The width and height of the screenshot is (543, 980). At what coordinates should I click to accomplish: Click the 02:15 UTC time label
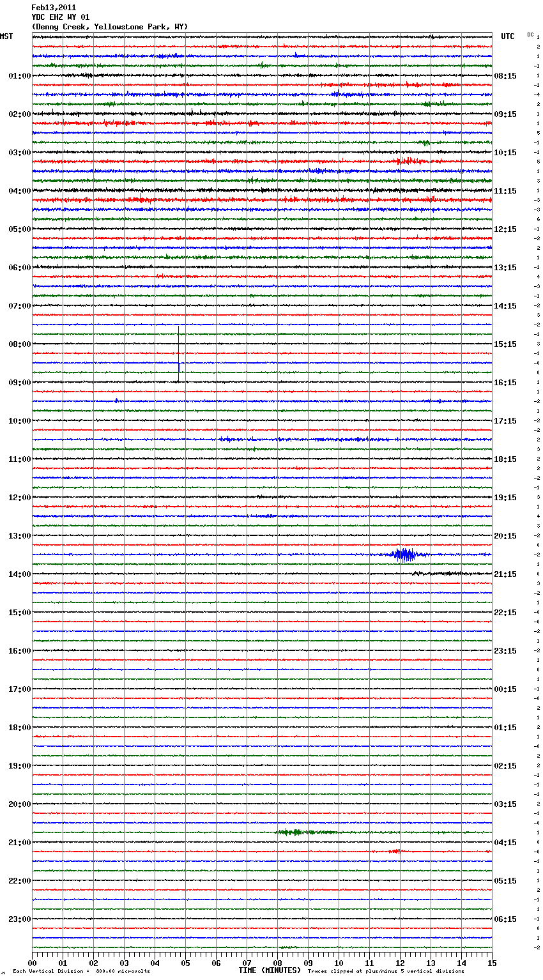[x=505, y=766]
